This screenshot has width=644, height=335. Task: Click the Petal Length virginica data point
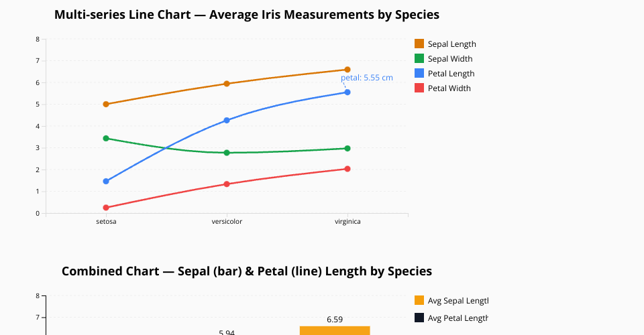[347, 92]
